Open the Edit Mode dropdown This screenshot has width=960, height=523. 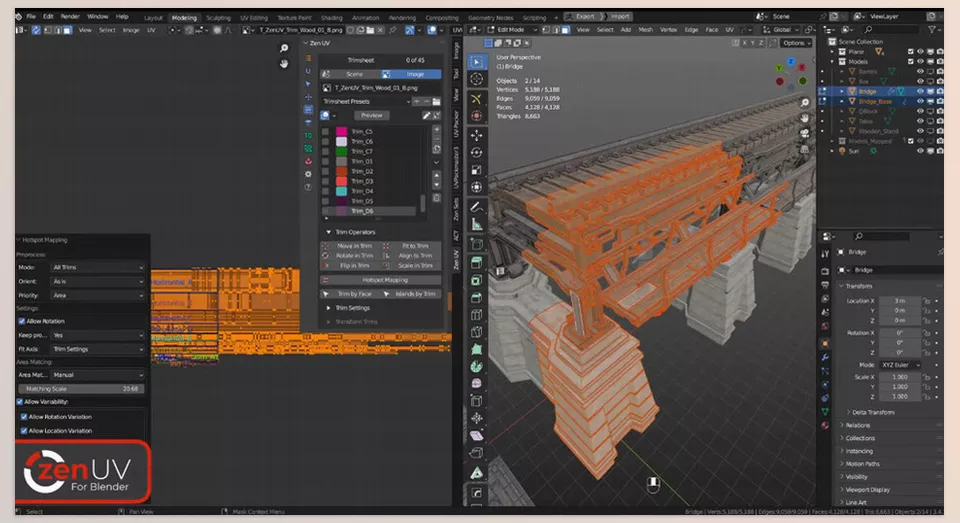tap(512, 29)
